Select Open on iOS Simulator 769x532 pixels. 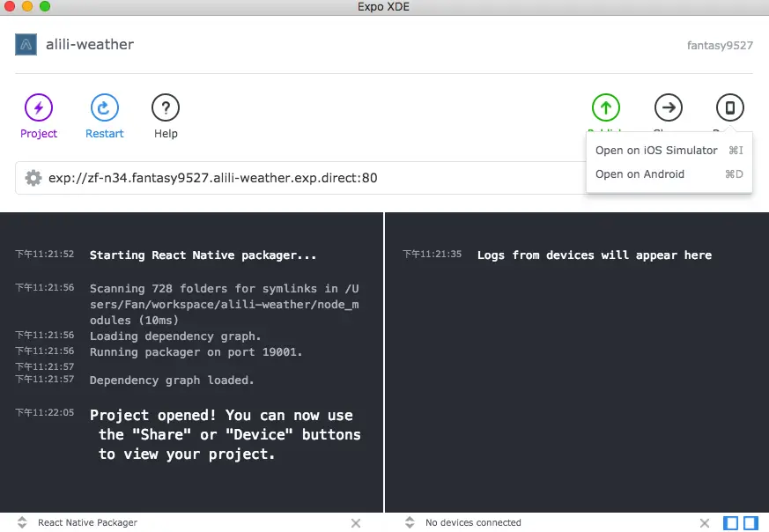[x=669, y=151]
